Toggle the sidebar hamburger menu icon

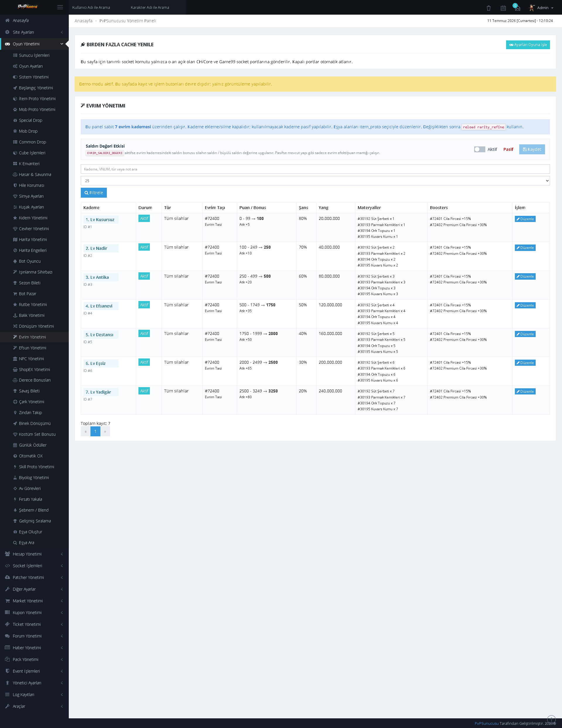60,7
